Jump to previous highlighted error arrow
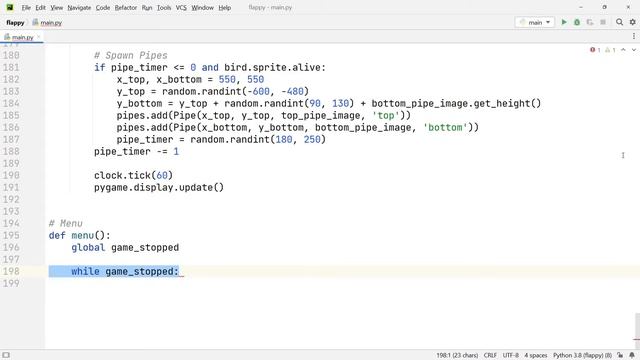Screen dimensions: 640x360 tap(623, 50)
